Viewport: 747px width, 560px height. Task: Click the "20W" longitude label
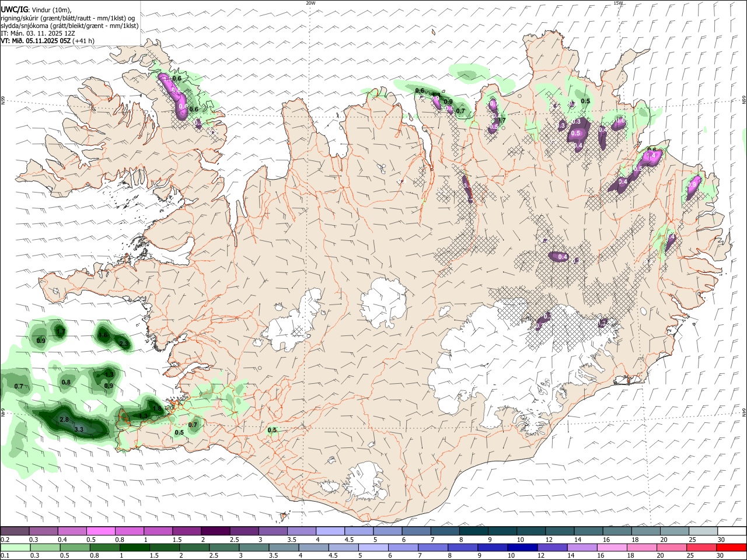[x=310, y=3]
